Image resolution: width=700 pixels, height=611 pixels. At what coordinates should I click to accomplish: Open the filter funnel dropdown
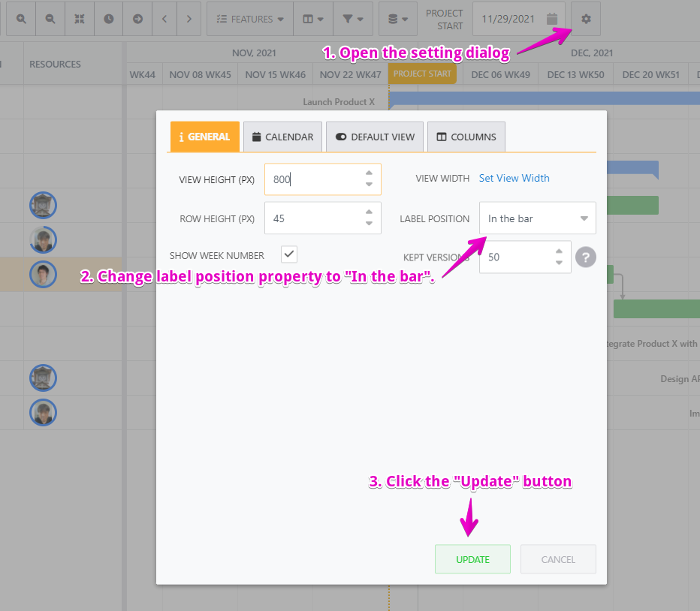(353, 19)
